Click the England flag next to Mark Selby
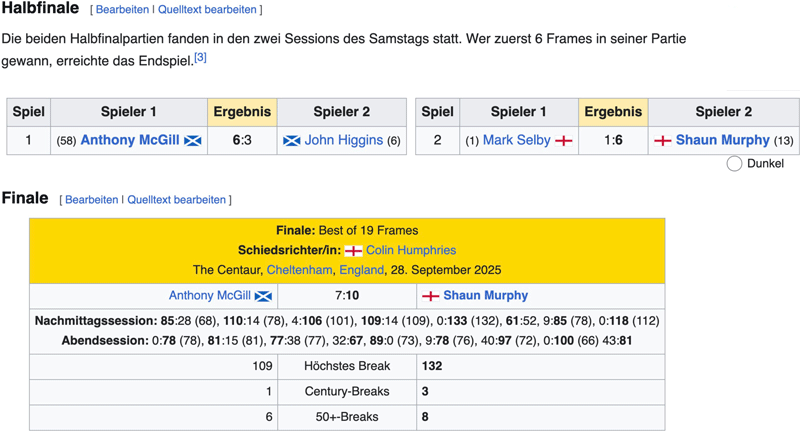 (564, 141)
